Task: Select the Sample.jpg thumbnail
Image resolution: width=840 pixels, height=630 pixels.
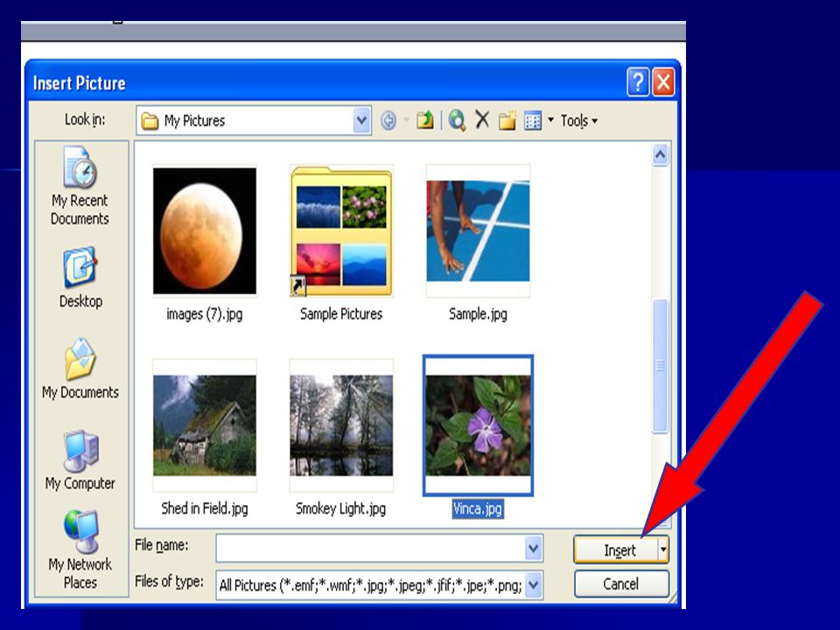Action: pos(478,231)
